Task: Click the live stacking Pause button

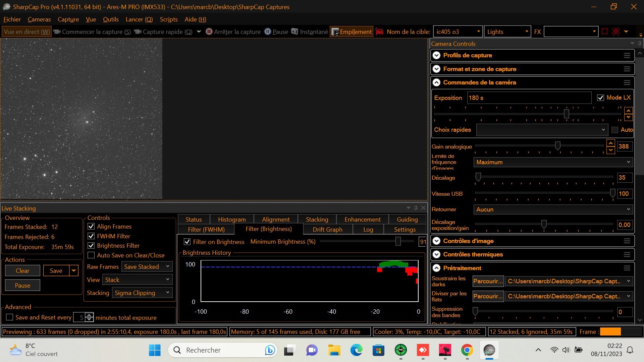Action: pyautogui.click(x=22, y=285)
